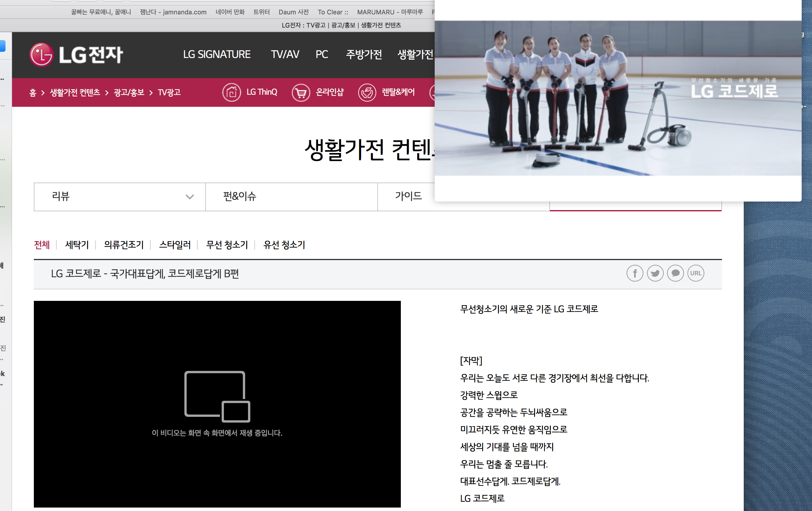Filter by 세탁기 category

pos(77,245)
